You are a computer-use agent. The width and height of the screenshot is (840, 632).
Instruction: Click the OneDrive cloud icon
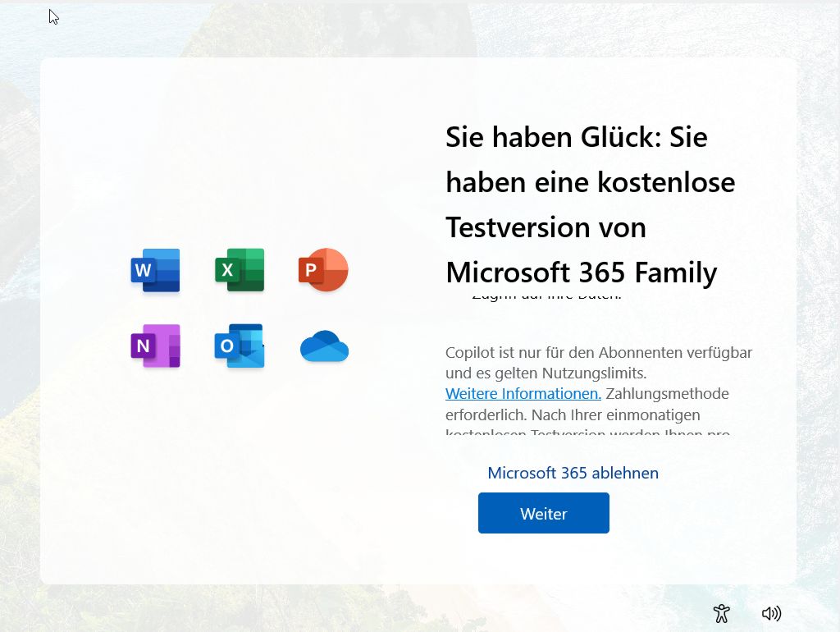pyautogui.click(x=324, y=347)
